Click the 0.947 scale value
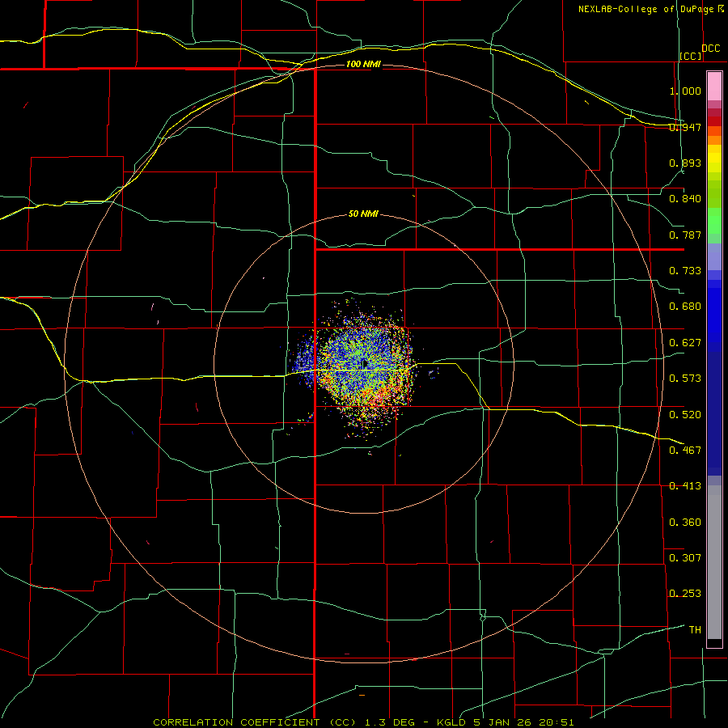 click(685, 127)
